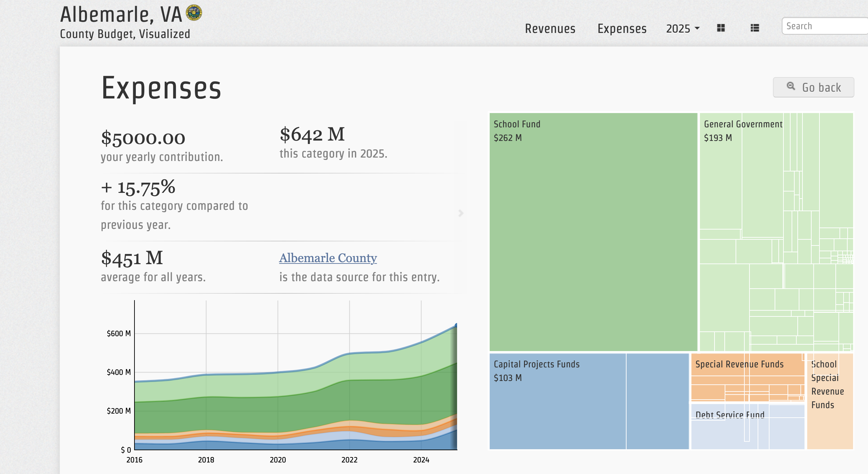
Task: Select the Debt Service Fund block
Action: (748, 426)
